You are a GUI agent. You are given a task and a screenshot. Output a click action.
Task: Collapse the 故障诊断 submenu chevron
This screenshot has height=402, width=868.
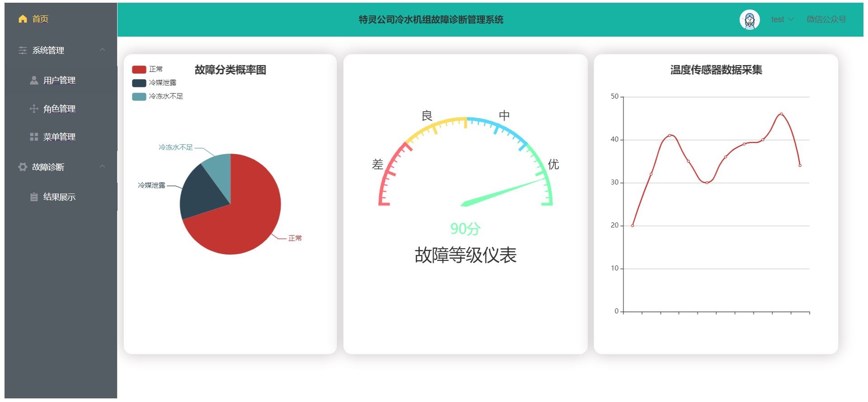[x=103, y=167]
